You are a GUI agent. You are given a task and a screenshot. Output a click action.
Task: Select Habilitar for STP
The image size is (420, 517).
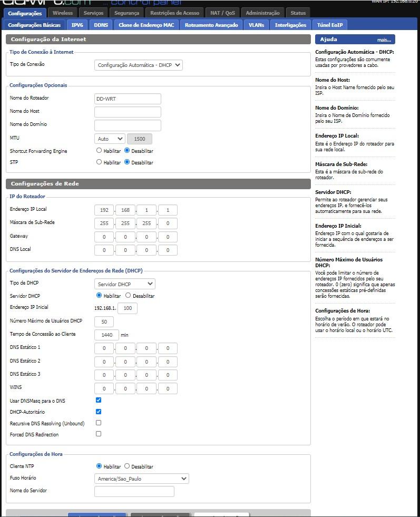click(x=99, y=162)
